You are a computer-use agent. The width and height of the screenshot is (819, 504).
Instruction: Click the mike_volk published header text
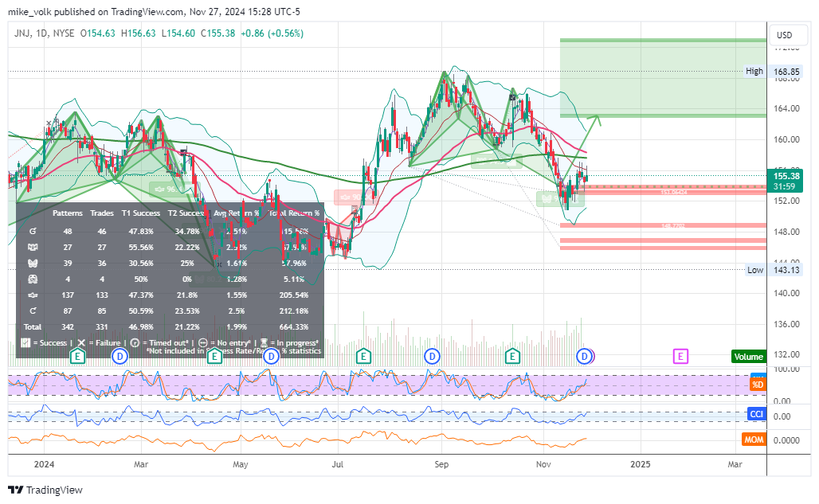tap(154, 11)
